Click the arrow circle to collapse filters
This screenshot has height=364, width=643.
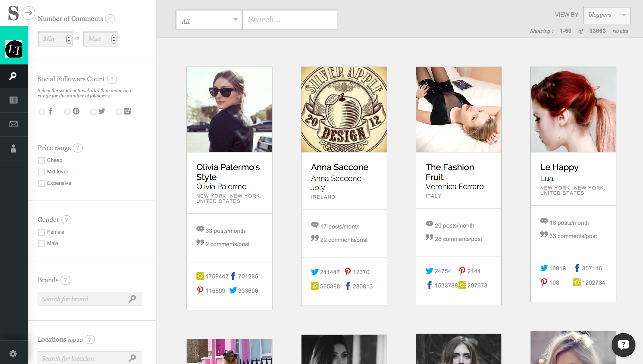tap(28, 13)
